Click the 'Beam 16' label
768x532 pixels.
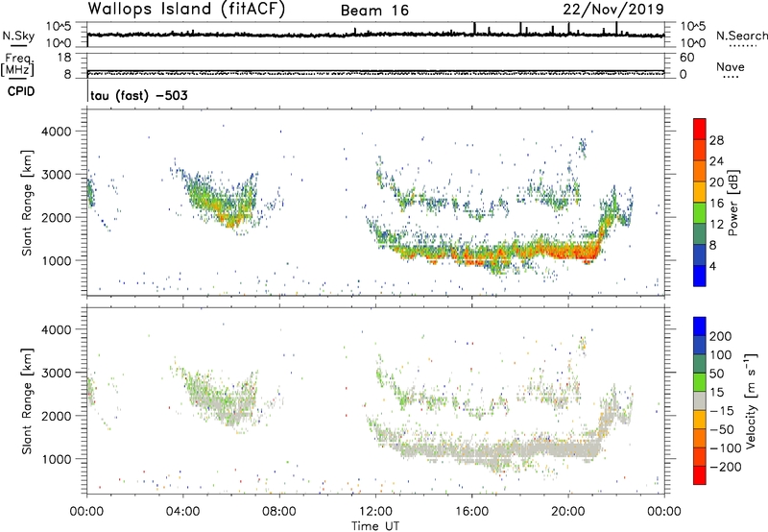click(x=374, y=11)
